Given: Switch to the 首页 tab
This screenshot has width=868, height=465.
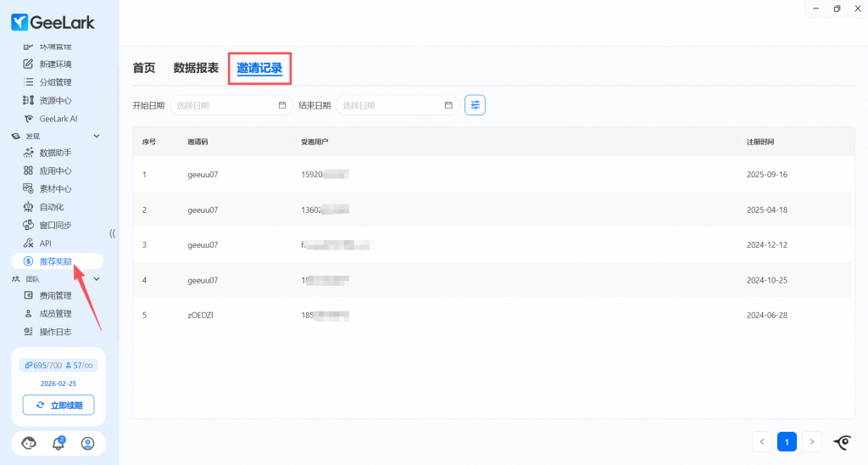Looking at the screenshot, I should (x=144, y=68).
